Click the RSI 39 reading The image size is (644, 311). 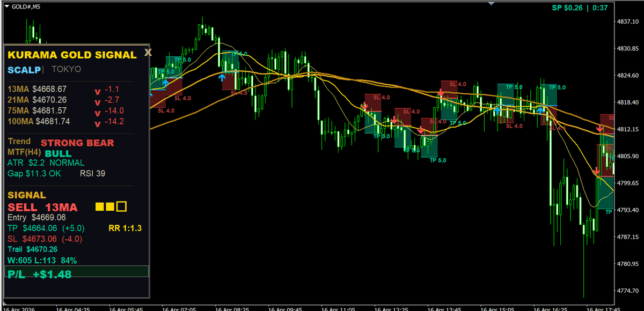pos(92,174)
